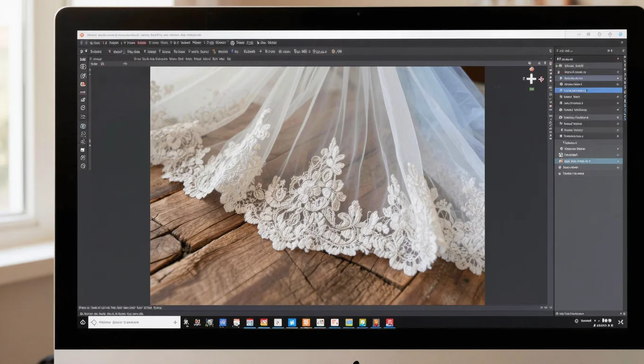
Task: Click the X icon at taskbar right end
Action: point(620,322)
